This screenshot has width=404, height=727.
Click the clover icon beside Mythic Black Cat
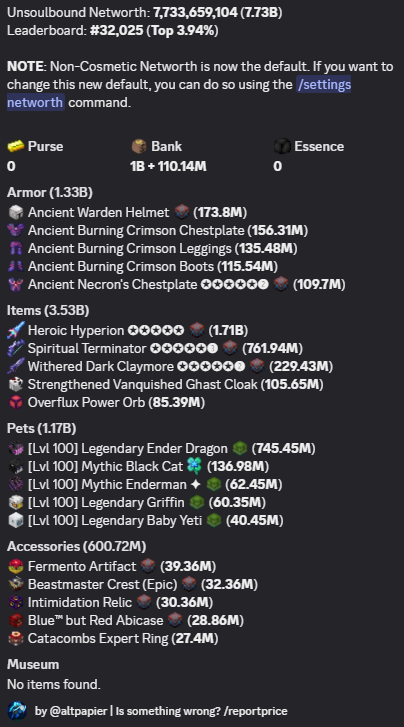(x=194, y=466)
